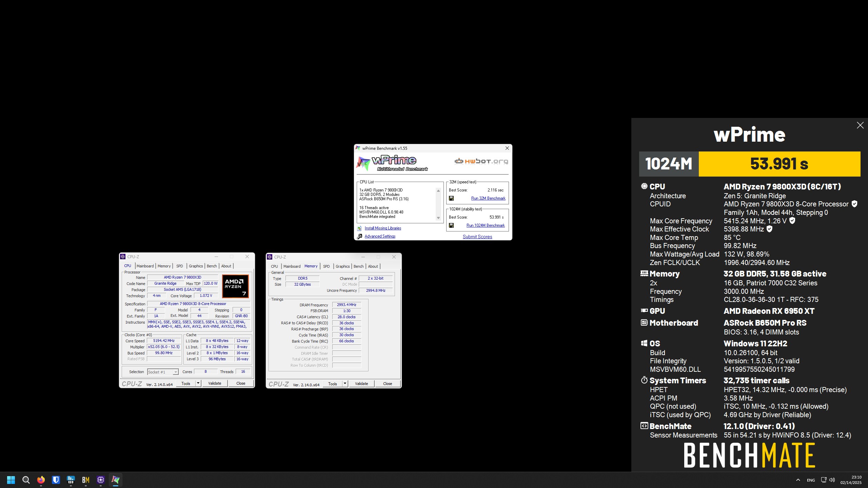Close the wPrime Benchmark window
The image size is (868, 488).
[507, 148]
